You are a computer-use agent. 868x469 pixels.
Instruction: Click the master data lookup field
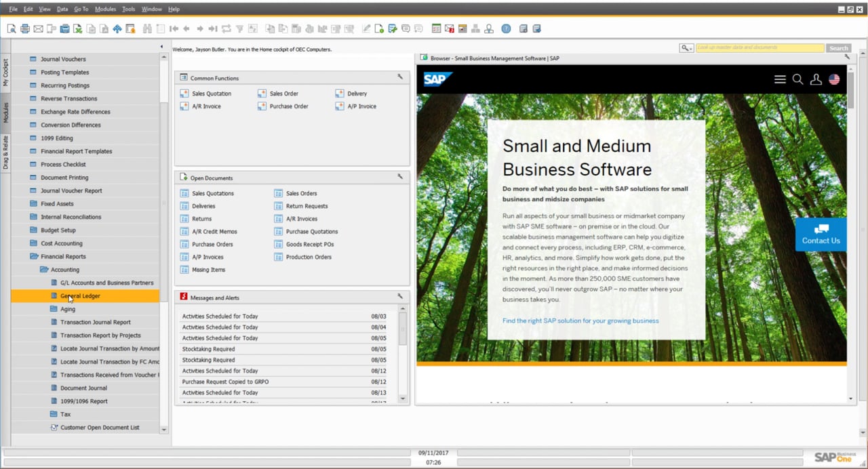(759, 48)
